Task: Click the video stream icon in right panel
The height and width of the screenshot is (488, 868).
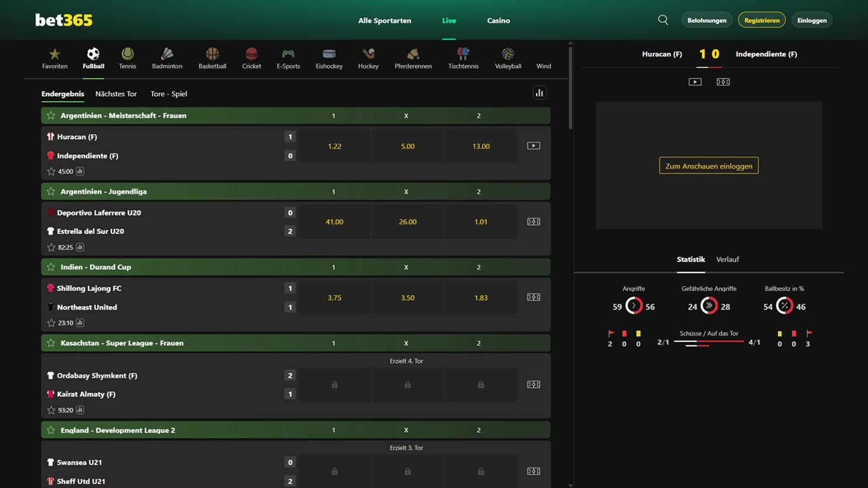Action: coord(695,82)
